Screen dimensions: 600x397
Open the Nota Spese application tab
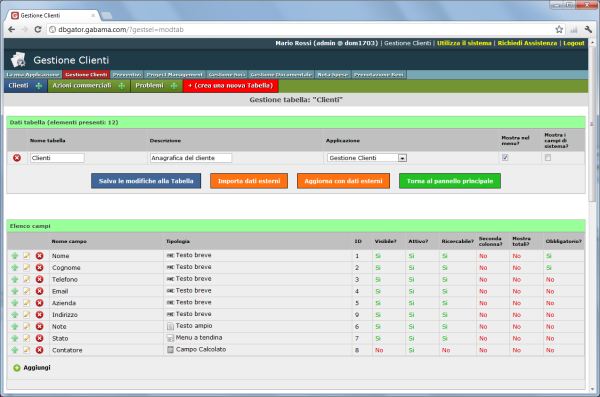333,75
